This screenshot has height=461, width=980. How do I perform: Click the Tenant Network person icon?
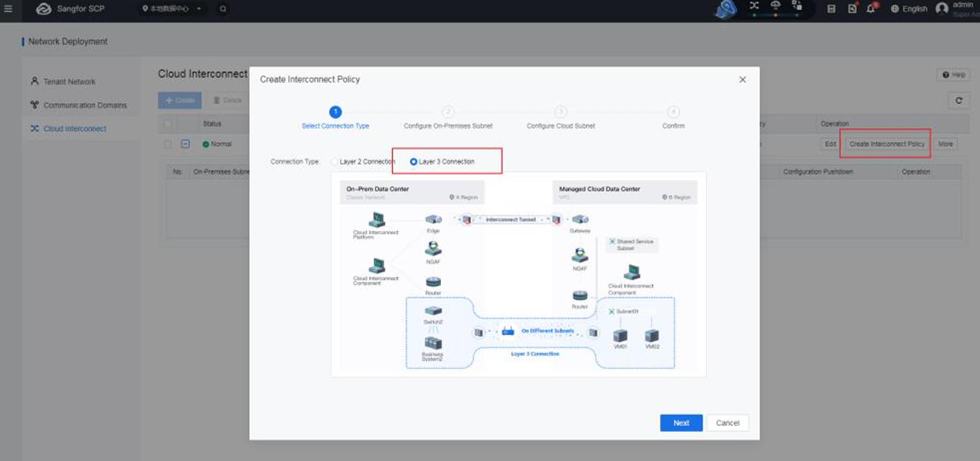click(34, 81)
